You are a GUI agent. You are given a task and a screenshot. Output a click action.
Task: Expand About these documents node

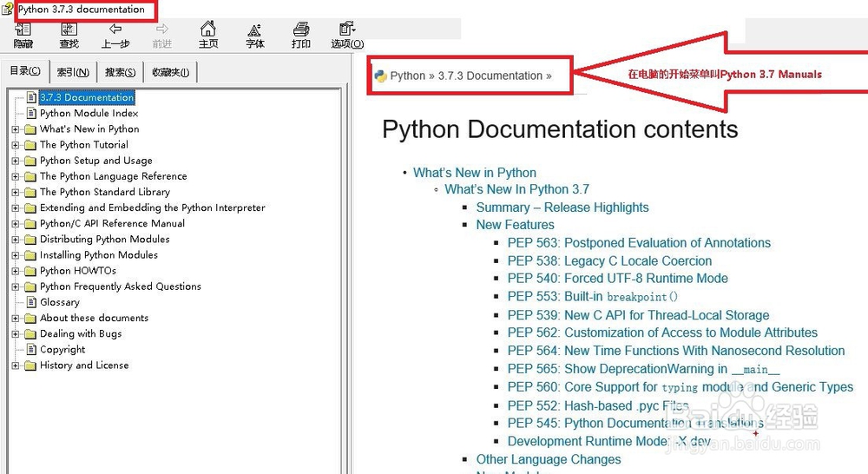(x=16, y=319)
